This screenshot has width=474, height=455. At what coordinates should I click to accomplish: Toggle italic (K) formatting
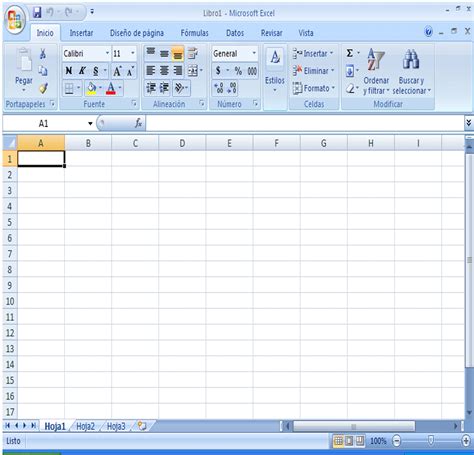point(82,71)
